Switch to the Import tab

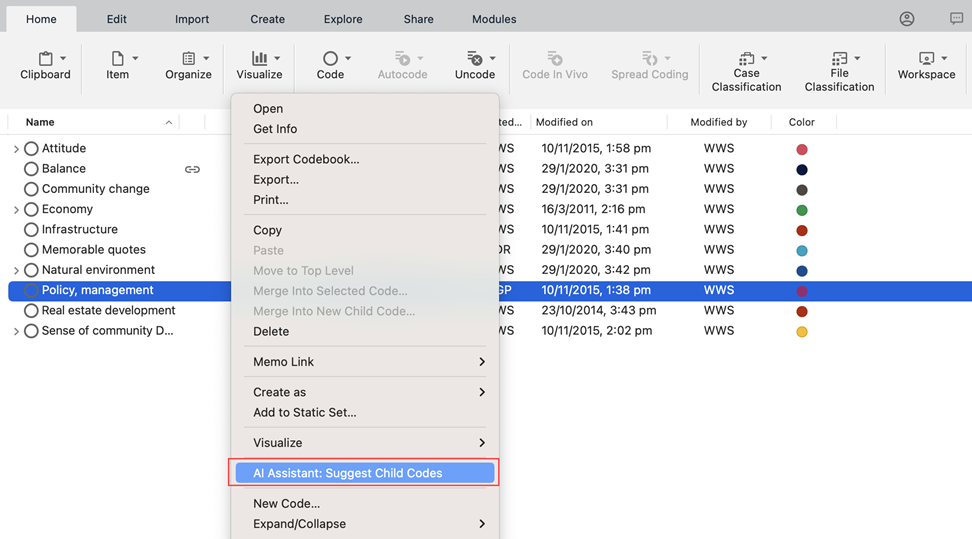[x=192, y=19]
